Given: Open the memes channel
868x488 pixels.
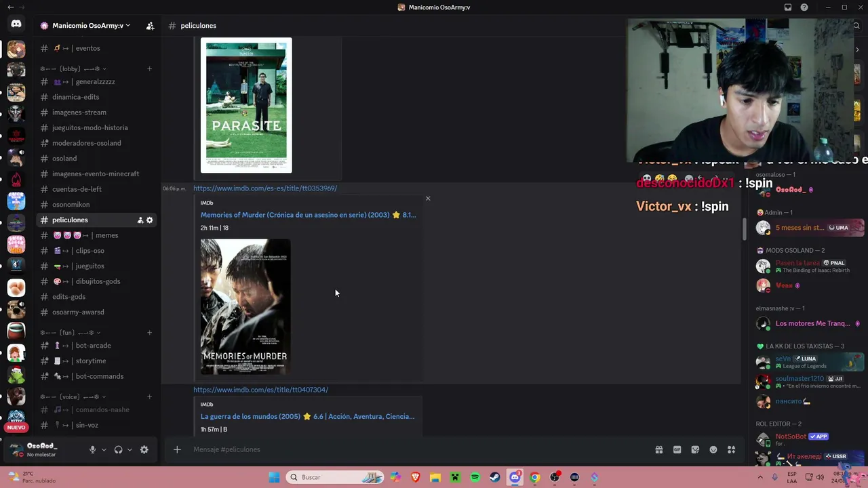Looking at the screenshot, I should click(96, 235).
